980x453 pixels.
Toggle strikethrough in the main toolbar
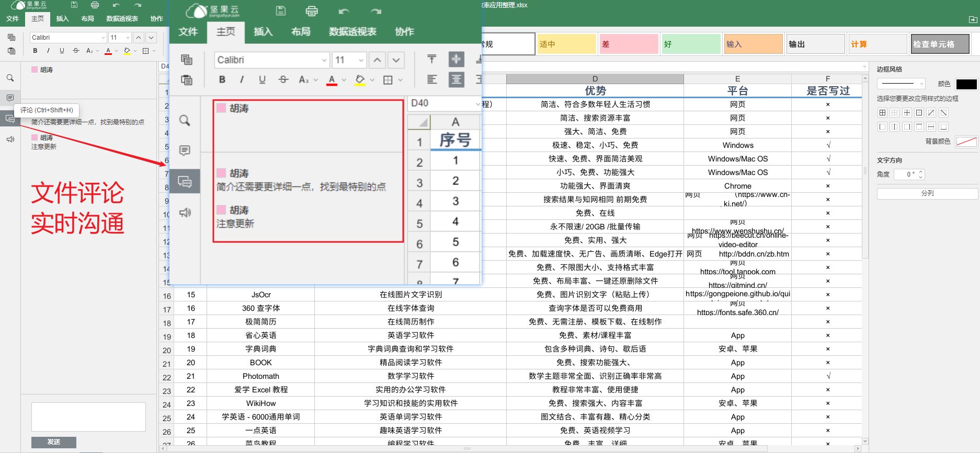pyautogui.click(x=76, y=51)
